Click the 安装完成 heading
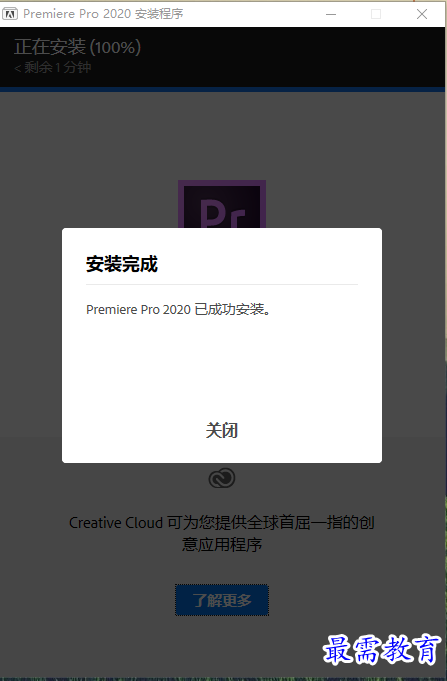The image size is (447, 681). 122,264
